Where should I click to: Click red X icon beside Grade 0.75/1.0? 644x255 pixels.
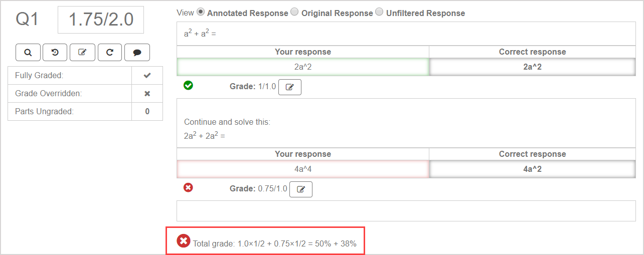tap(188, 188)
